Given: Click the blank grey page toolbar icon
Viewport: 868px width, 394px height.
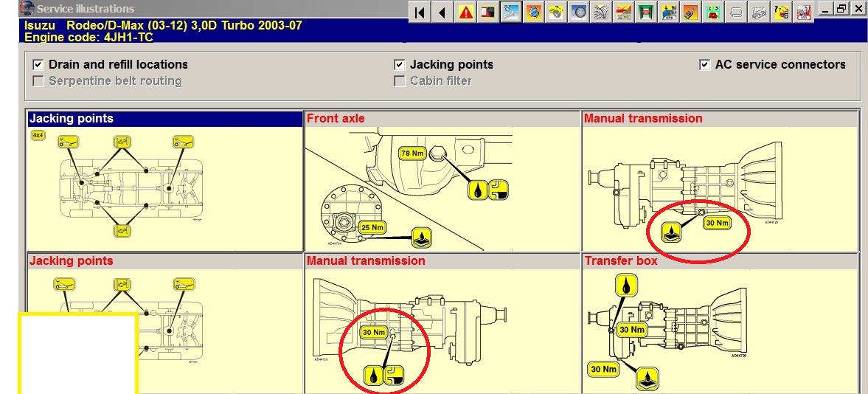Looking at the screenshot, I should [737, 13].
